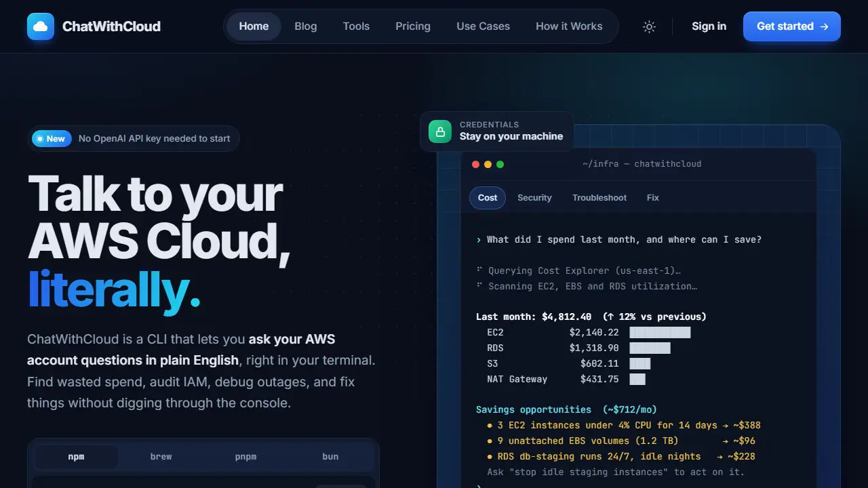Switch to the Troubleshoot terminal tab
The height and width of the screenshot is (488, 868).
599,198
